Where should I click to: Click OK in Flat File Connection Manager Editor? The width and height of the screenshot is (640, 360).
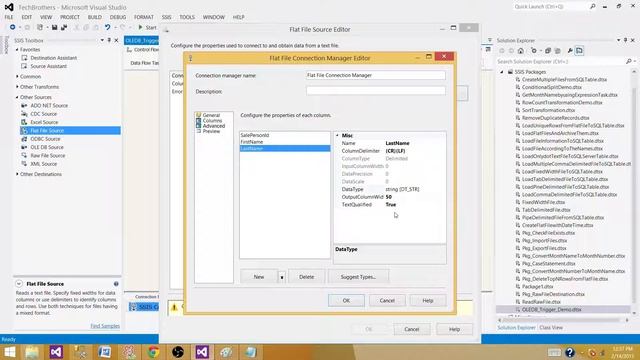tap(346, 300)
